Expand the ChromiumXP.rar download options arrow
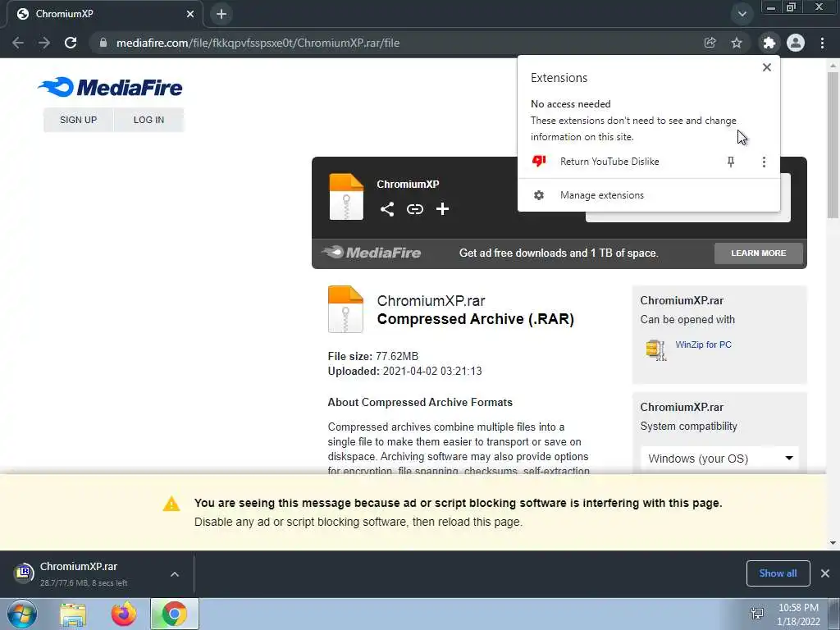Screen dimensions: 840x630 [175, 574]
